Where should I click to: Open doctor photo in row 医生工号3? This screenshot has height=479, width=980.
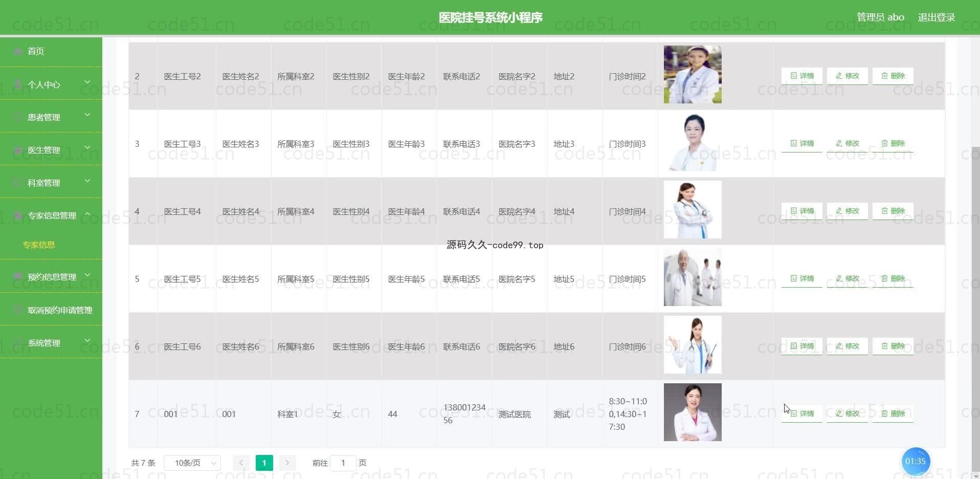pos(693,142)
